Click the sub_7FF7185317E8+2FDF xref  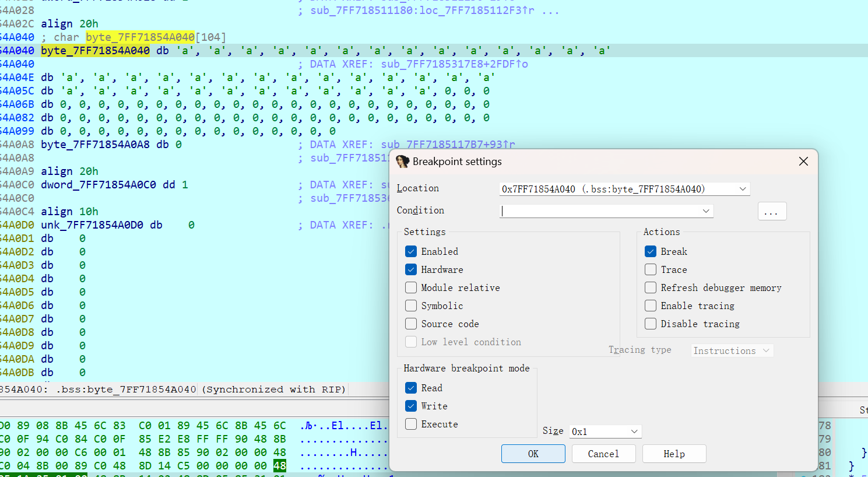[455, 64]
